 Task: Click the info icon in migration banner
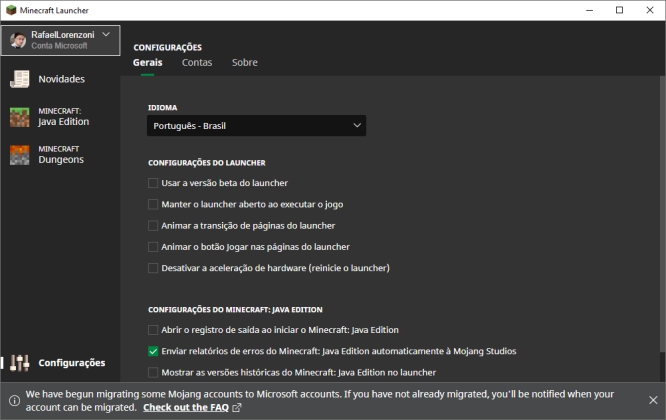point(14,400)
